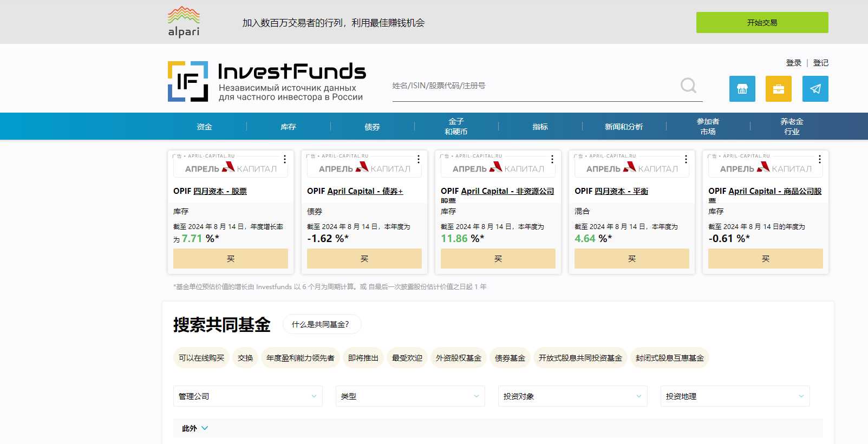Click the search magnifier icon

[x=688, y=86]
